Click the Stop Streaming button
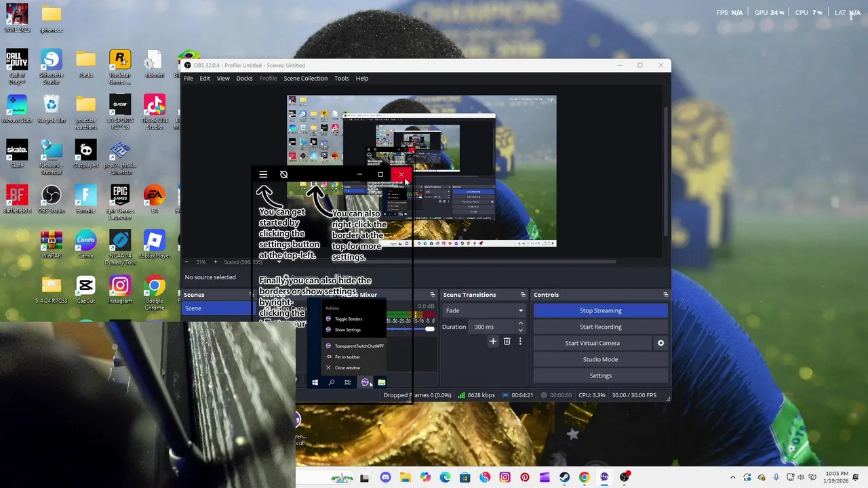The image size is (868, 488). [600, 310]
